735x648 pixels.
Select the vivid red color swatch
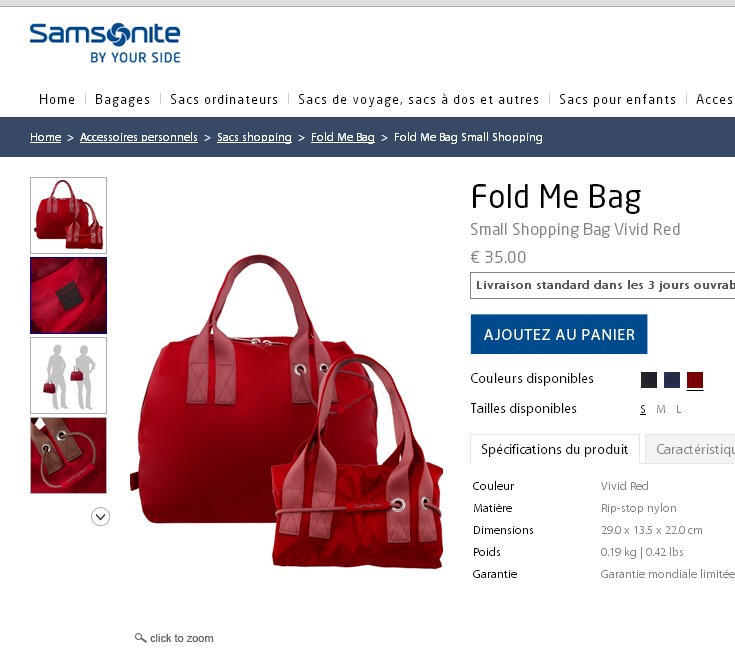click(x=695, y=380)
